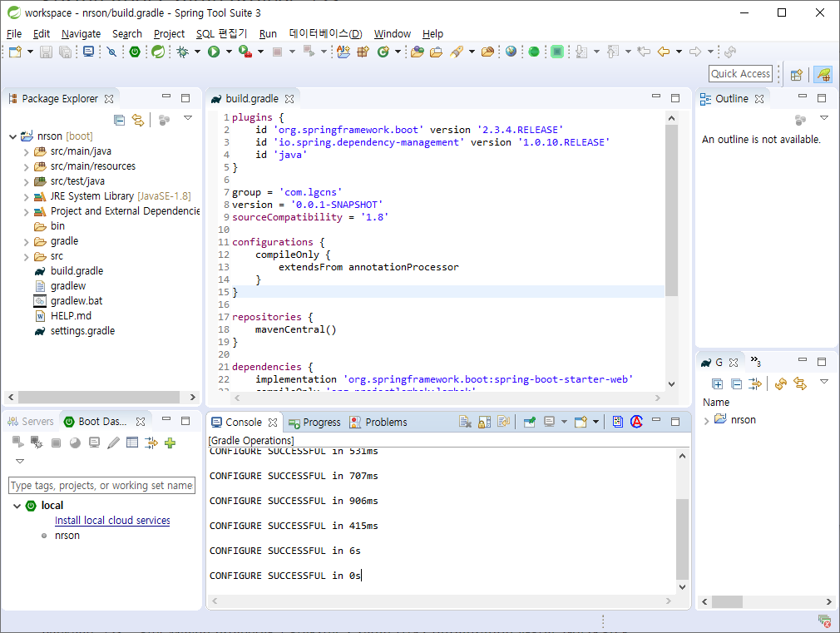This screenshot has width=840, height=633.
Task: Click the Open Perspective icon
Action: coord(797,75)
